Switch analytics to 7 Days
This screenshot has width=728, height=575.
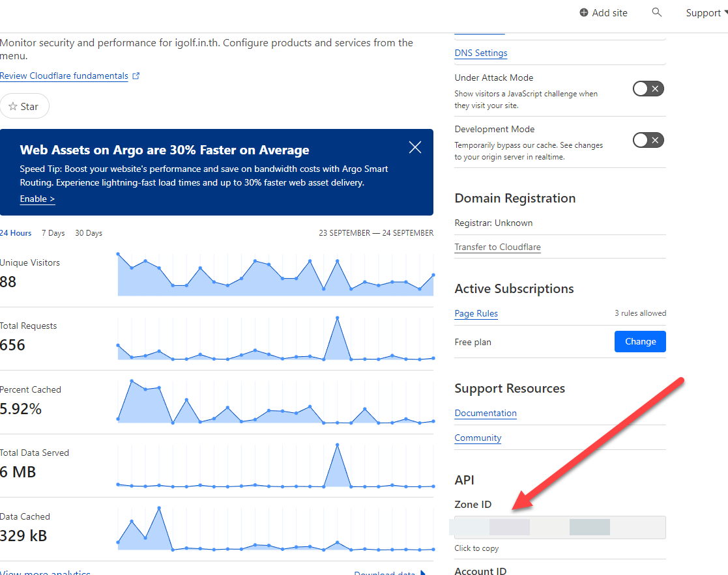click(x=53, y=232)
